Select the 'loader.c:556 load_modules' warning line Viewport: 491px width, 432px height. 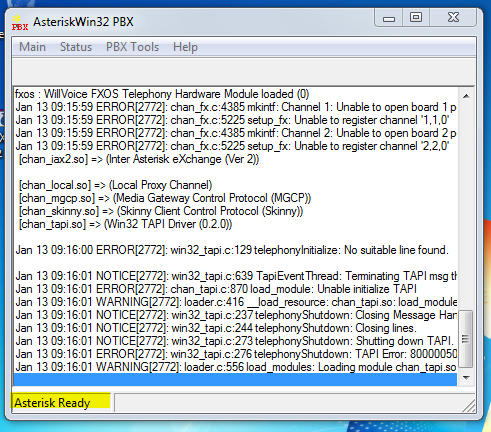[236, 367]
